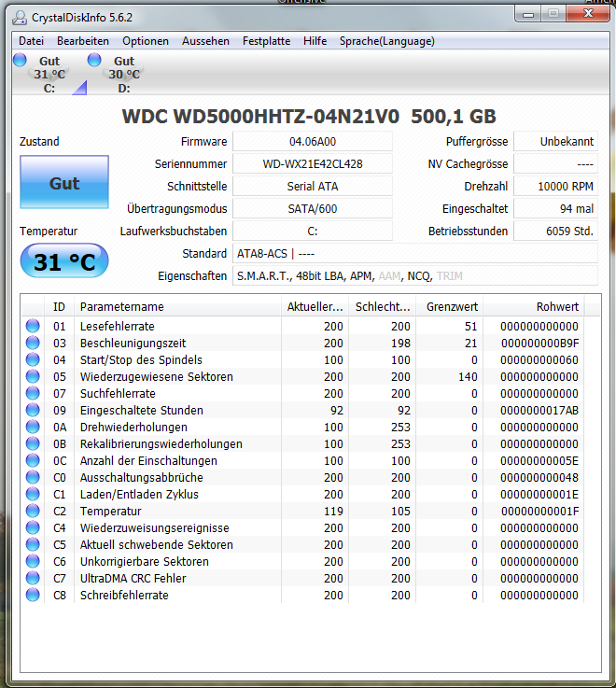Click the Eingeschaltet field 94 mal
The image size is (616, 688).
(x=555, y=209)
